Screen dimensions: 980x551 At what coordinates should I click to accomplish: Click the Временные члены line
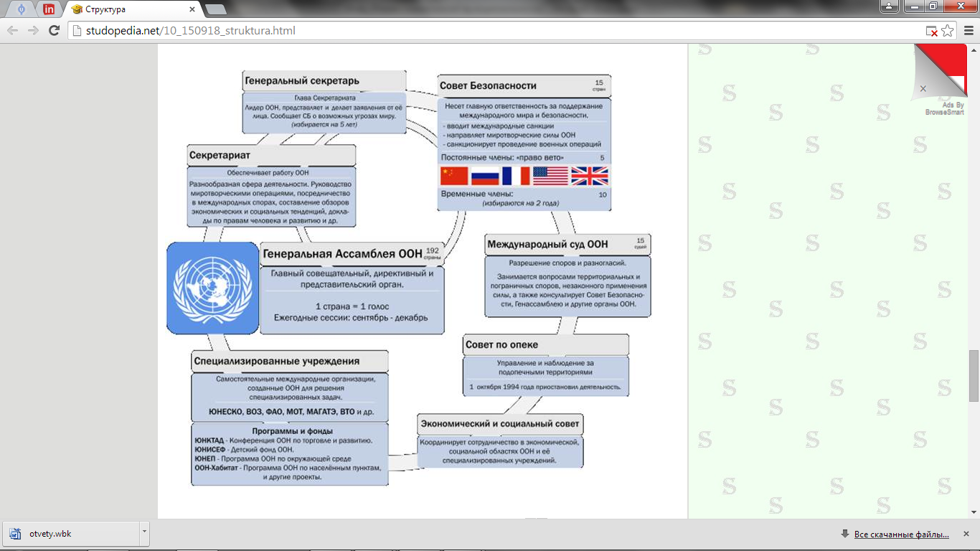pos(476,194)
